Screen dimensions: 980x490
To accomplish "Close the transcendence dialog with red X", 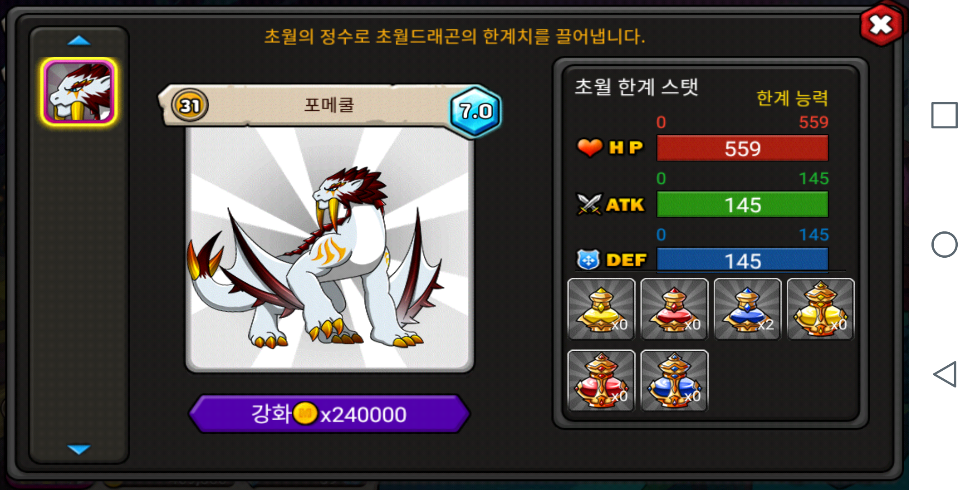I will click(881, 25).
